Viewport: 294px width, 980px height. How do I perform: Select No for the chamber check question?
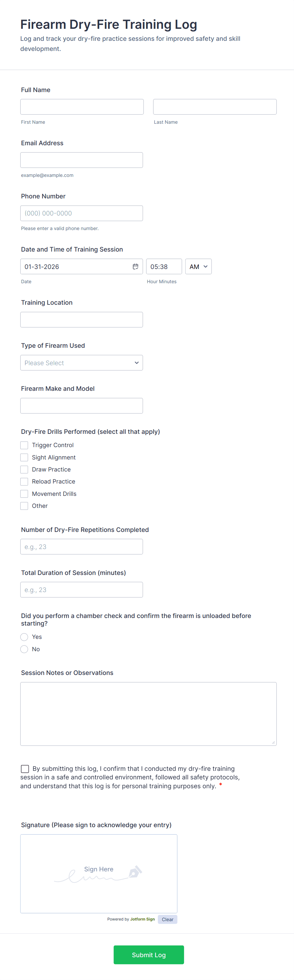(24, 649)
